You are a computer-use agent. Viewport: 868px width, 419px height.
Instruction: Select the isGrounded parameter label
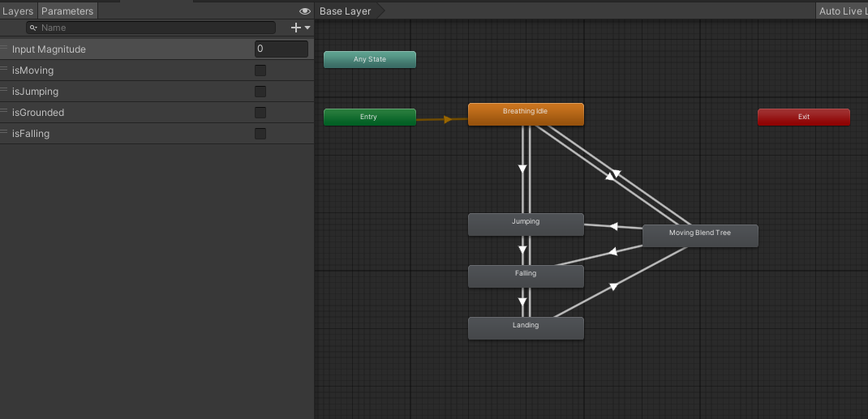point(38,113)
